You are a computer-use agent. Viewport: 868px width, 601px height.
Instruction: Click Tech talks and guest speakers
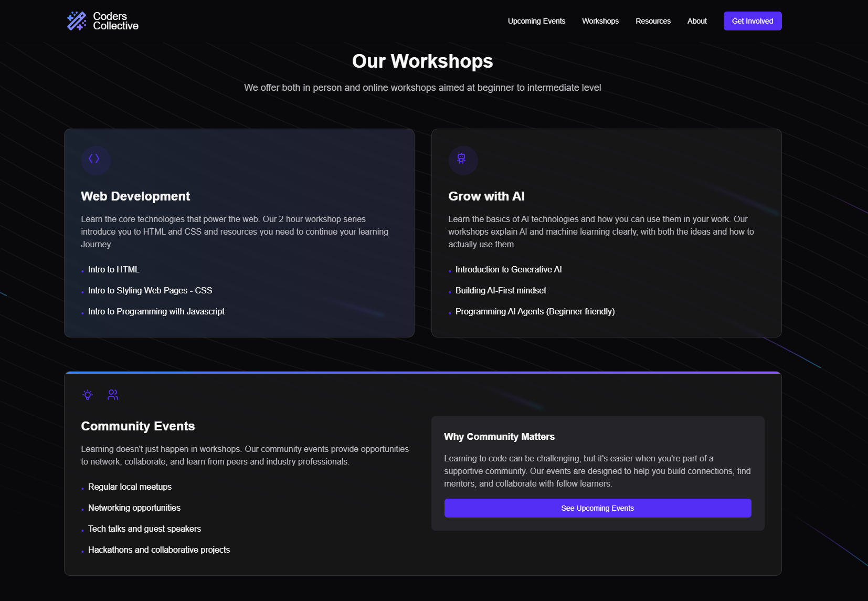(144, 529)
